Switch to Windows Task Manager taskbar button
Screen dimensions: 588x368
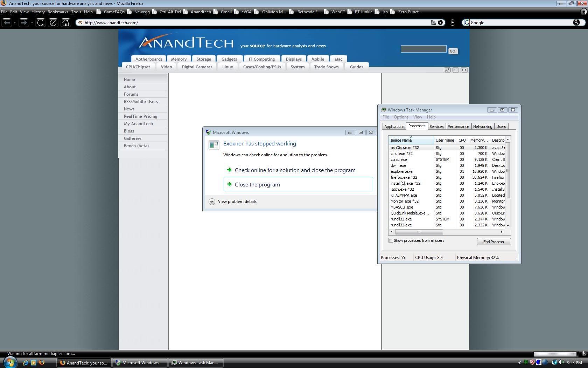pyautogui.click(x=196, y=363)
